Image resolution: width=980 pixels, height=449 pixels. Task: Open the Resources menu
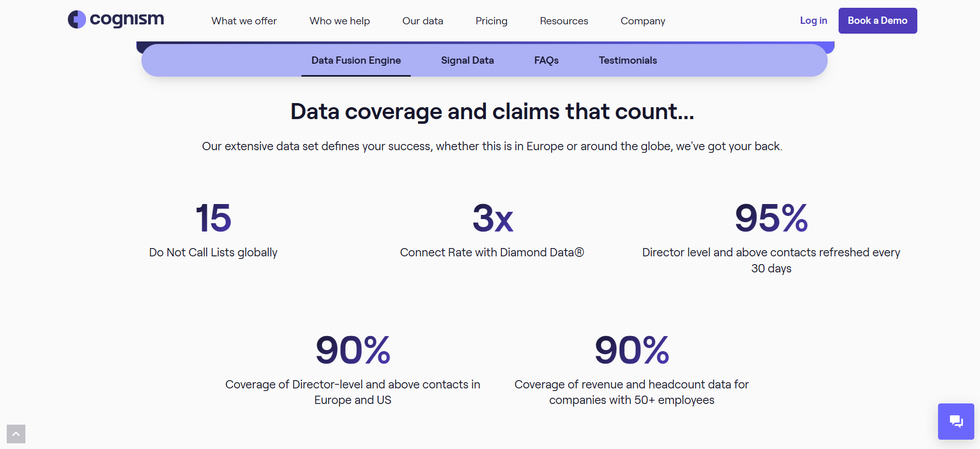564,21
